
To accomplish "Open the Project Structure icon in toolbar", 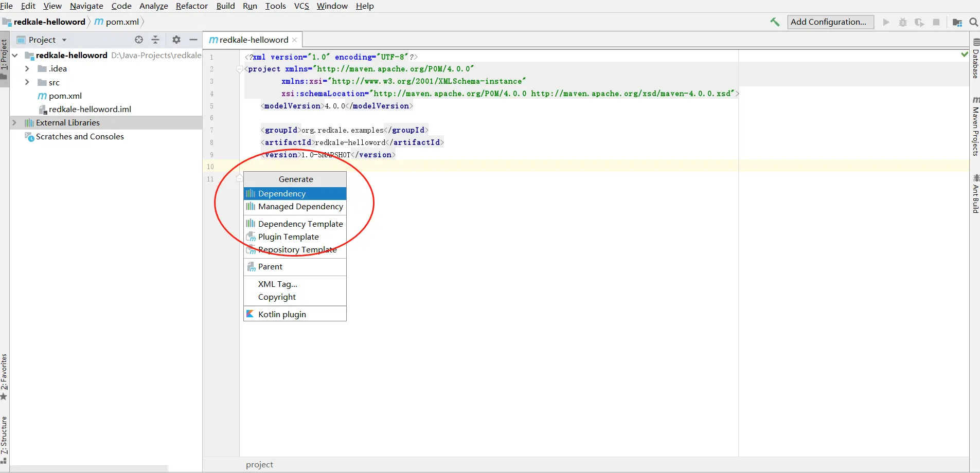I will point(957,22).
